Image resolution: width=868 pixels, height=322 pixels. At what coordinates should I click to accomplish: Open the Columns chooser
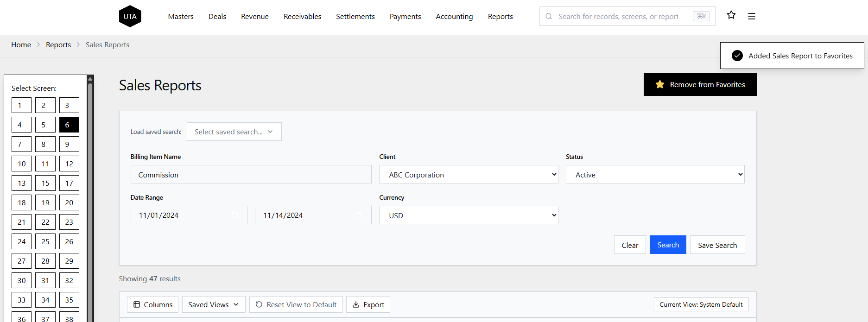pyautogui.click(x=152, y=304)
